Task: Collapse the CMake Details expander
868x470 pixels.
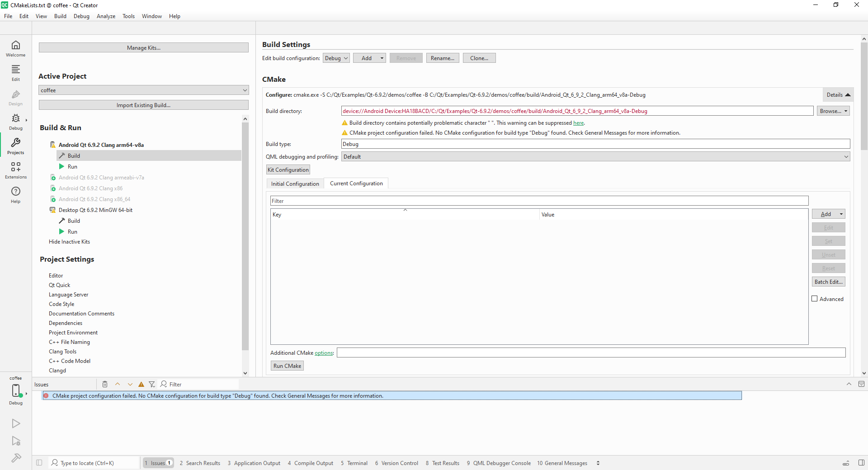Action: pyautogui.click(x=838, y=95)
